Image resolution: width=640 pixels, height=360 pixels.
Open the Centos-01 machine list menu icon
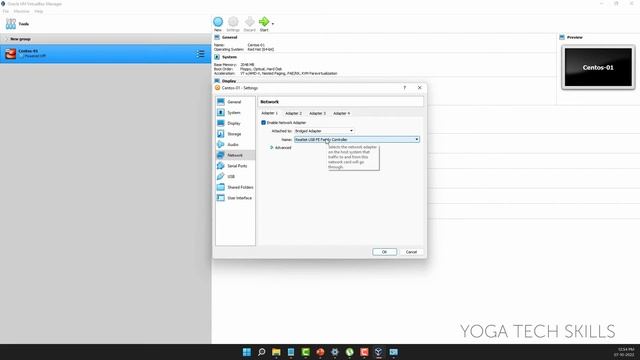200,54
